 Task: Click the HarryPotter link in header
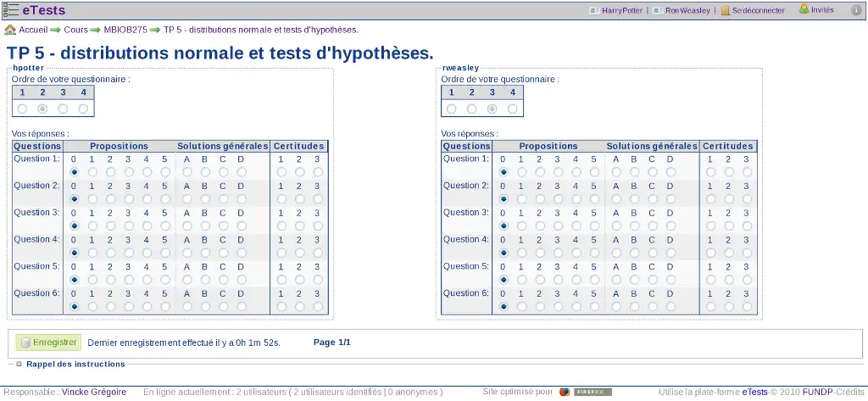point(622,10)
